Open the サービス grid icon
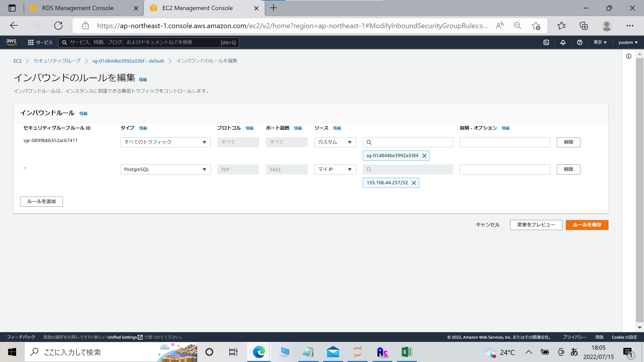The width and height of the screenshot is (644, 362). click(31, 42)
